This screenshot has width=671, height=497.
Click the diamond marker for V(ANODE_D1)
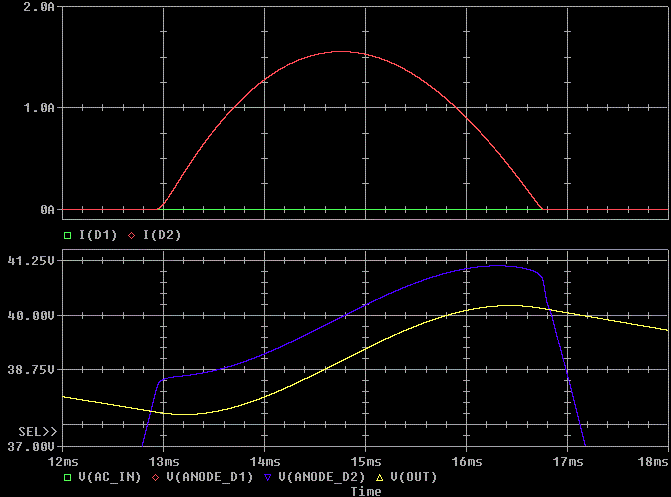click(x=155, y=477)
